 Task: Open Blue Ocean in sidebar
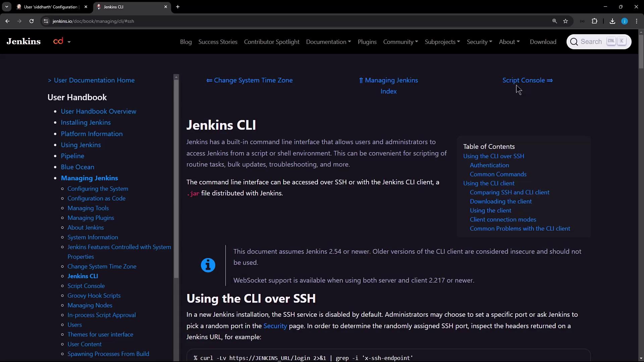(x=77, y=167)
